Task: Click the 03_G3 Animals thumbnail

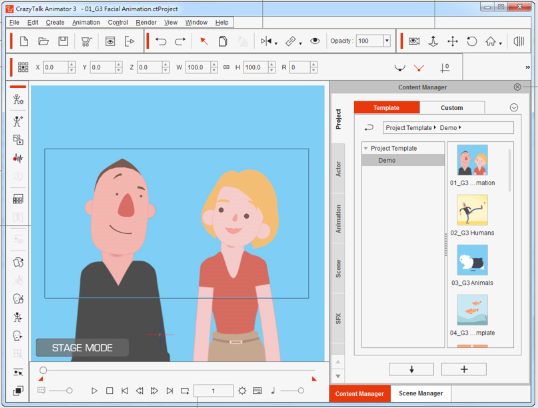Action: click(472, 260)
